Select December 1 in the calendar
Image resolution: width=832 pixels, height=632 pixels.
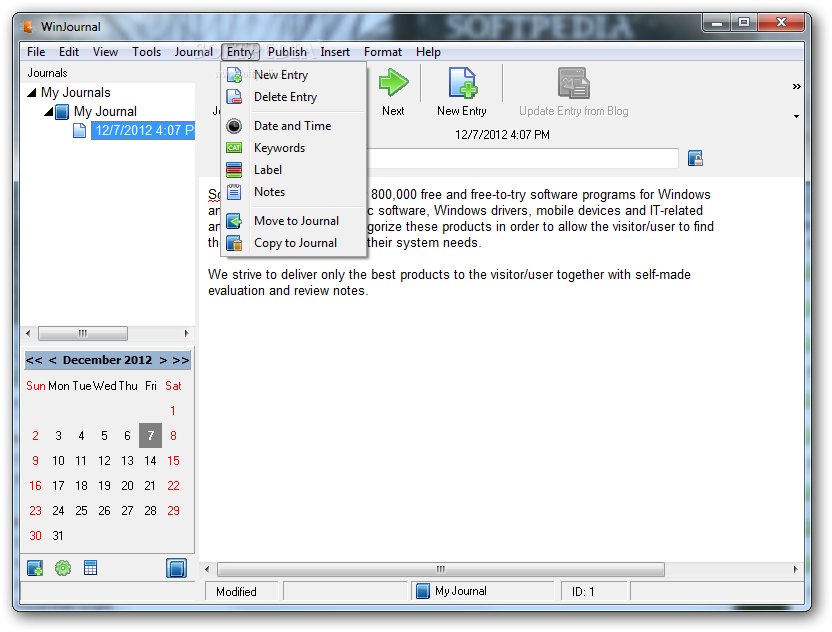[x=173, y=411]
